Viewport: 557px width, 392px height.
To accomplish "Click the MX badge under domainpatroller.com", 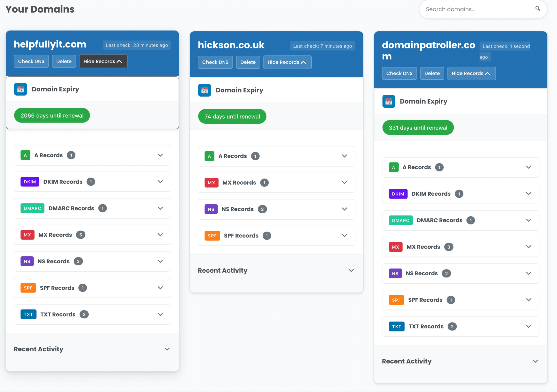I will click(396, 247).
